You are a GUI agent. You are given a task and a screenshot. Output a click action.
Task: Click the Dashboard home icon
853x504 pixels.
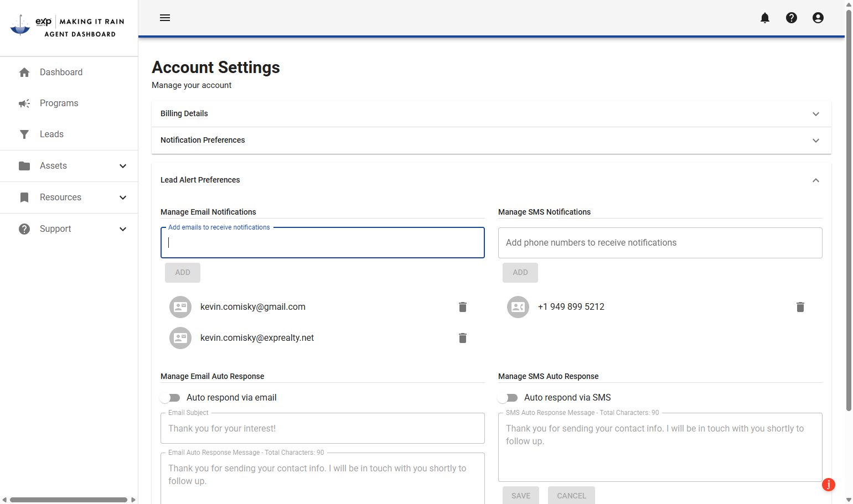(24, 72)
